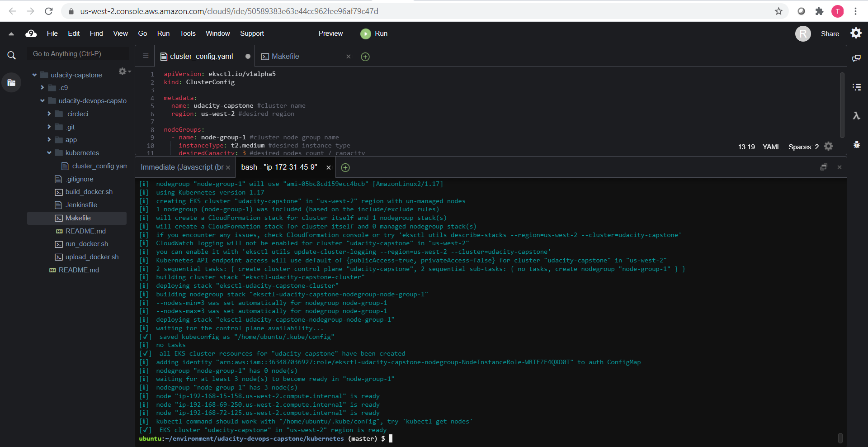Open the View menu
The width and height of the screenshot is (868, 447).
coord(120,33)
